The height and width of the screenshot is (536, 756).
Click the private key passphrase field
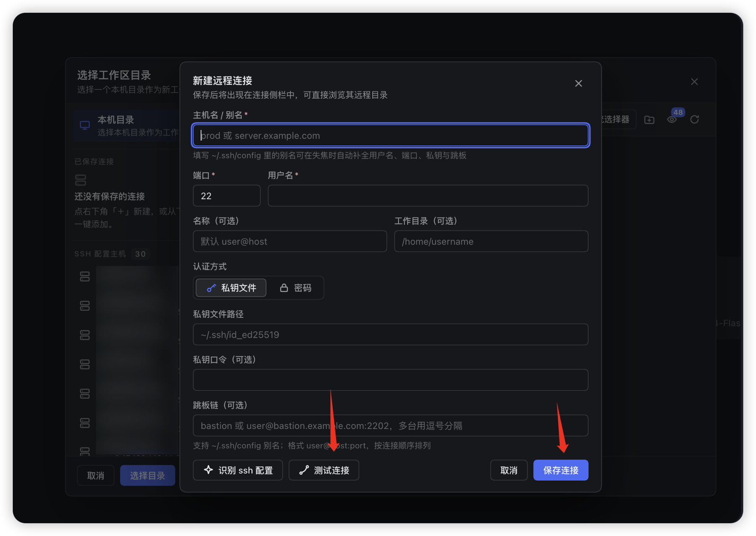coord(390,380)
